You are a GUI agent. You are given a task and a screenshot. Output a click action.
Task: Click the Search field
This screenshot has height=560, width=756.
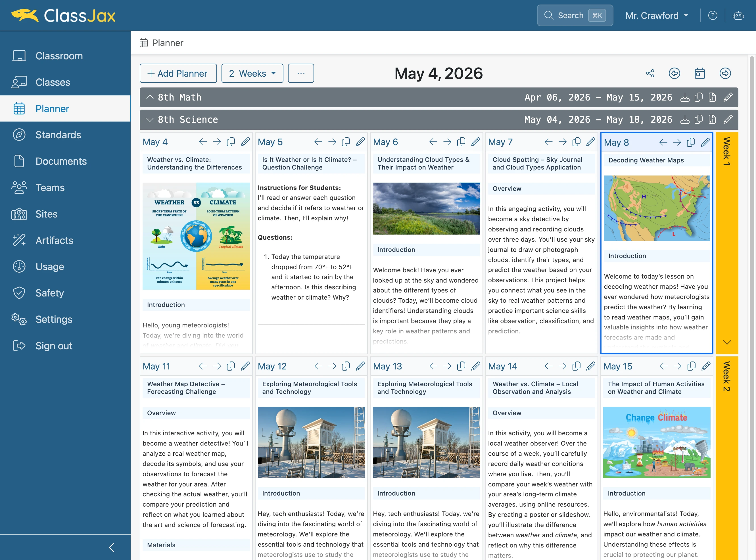click(575, 16)
